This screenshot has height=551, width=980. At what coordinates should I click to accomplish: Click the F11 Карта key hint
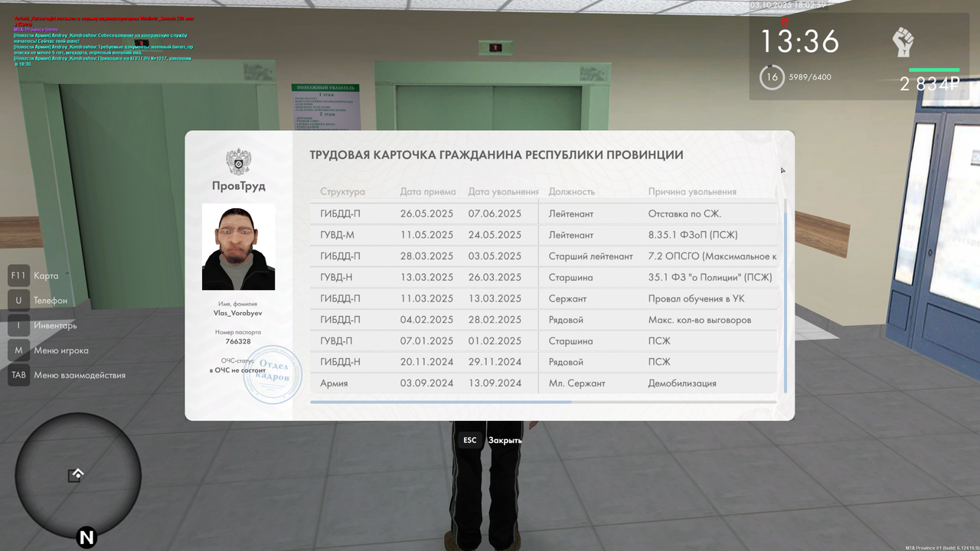click(x=33, y=275)
